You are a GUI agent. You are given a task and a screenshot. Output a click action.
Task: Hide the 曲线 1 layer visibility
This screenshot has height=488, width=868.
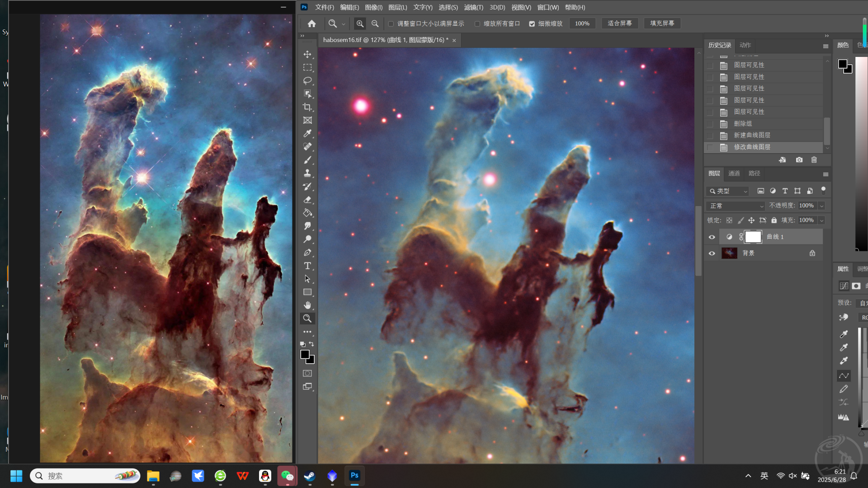[x=712, y=237]
